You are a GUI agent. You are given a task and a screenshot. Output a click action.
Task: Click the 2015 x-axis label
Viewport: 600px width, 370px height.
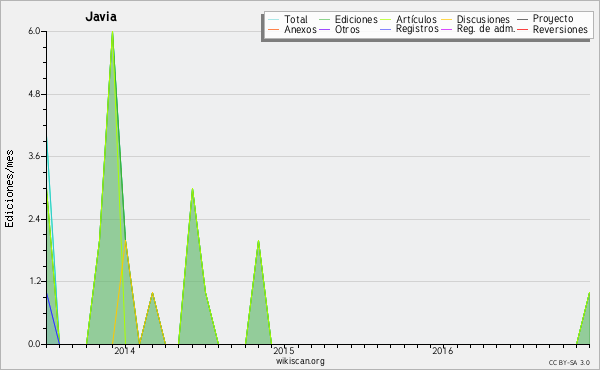[x=284, y=351]
